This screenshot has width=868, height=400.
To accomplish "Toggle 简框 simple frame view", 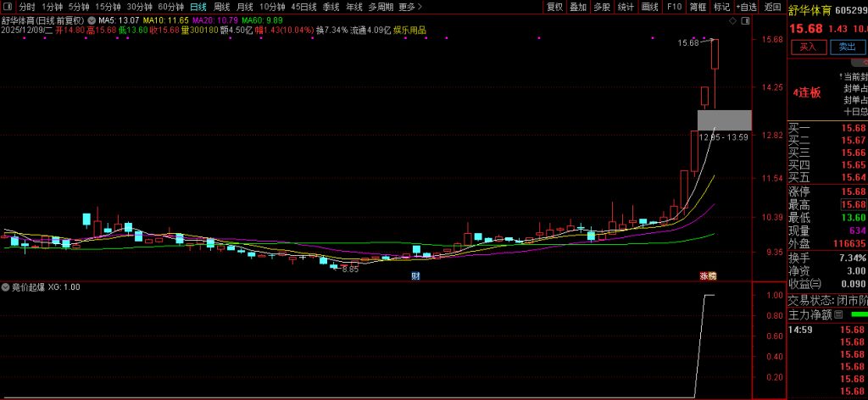I will click(x=698, y=7).
